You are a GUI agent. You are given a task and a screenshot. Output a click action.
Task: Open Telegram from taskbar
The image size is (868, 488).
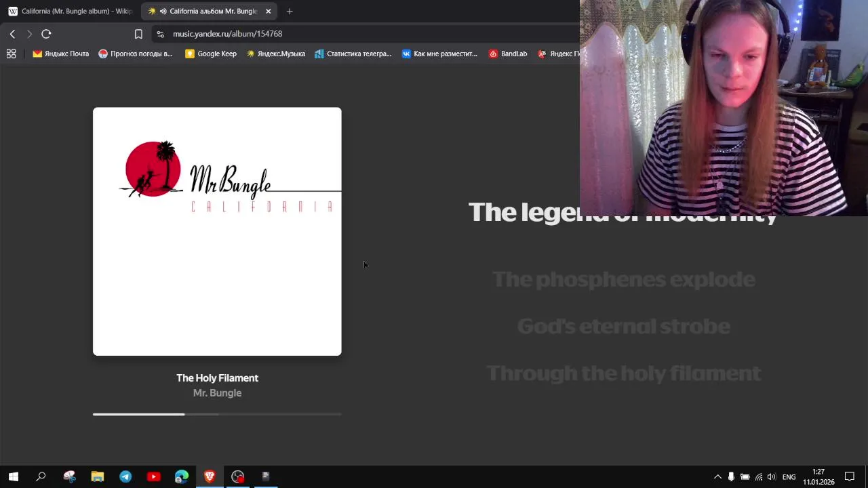tap(125, 476)
